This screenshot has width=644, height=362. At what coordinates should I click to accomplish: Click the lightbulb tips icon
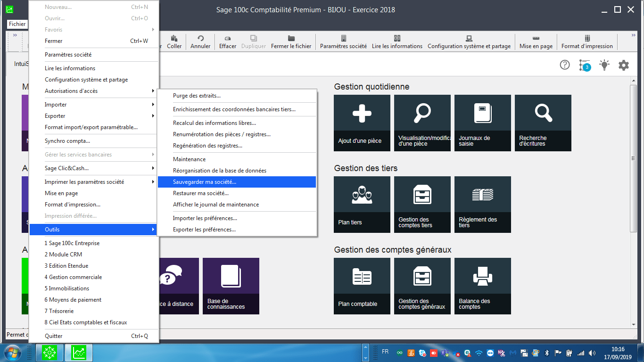coord(604,65)
